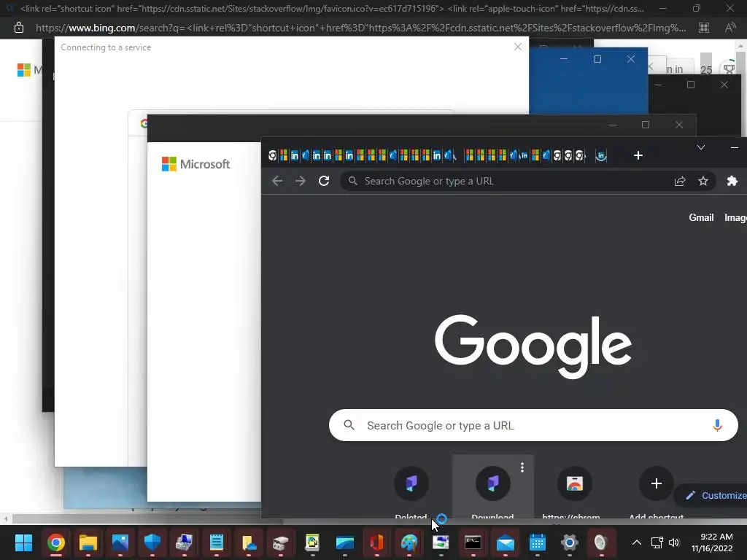Click Edge vertical scrollbar up arrow
747x560 pixels.
[741, 46]
